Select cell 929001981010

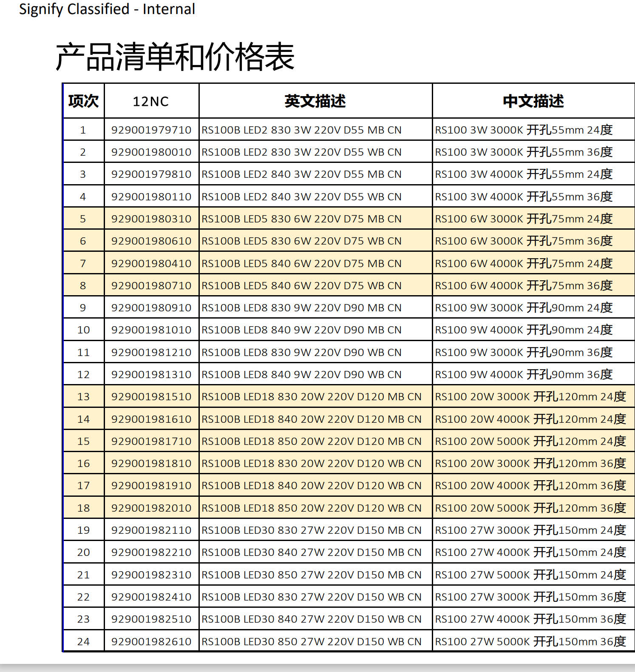151,330
